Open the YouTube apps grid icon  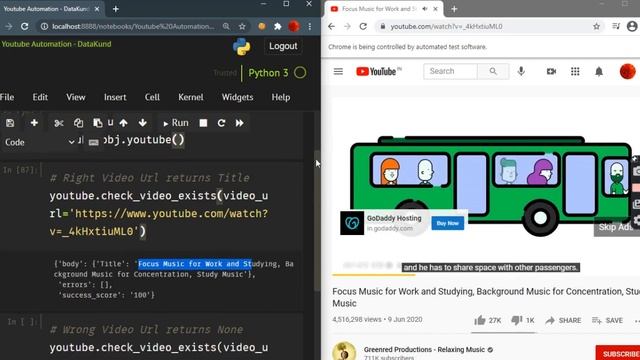[x=575, y=72]
